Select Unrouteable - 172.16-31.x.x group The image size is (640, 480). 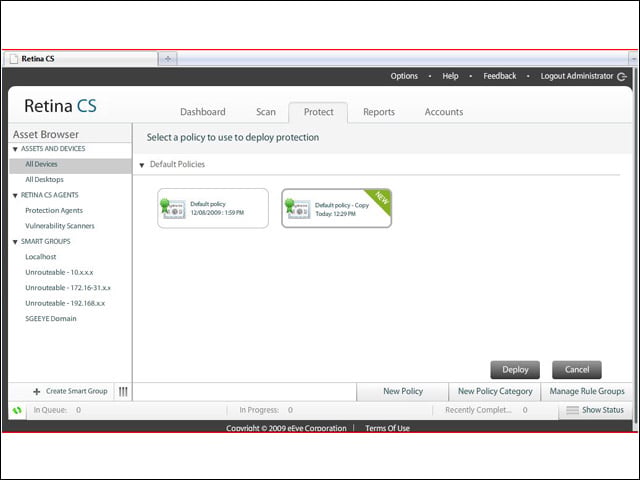(70, 288)
